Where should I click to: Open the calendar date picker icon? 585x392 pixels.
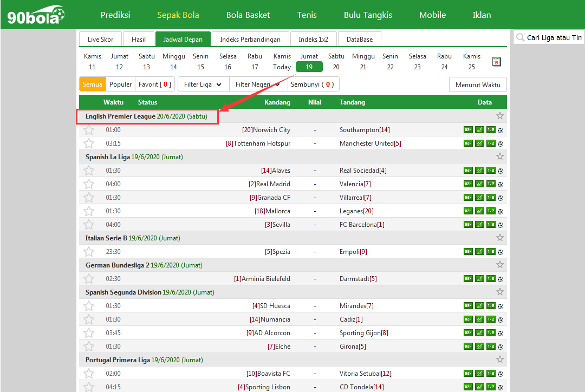click(x=496, y=62)
